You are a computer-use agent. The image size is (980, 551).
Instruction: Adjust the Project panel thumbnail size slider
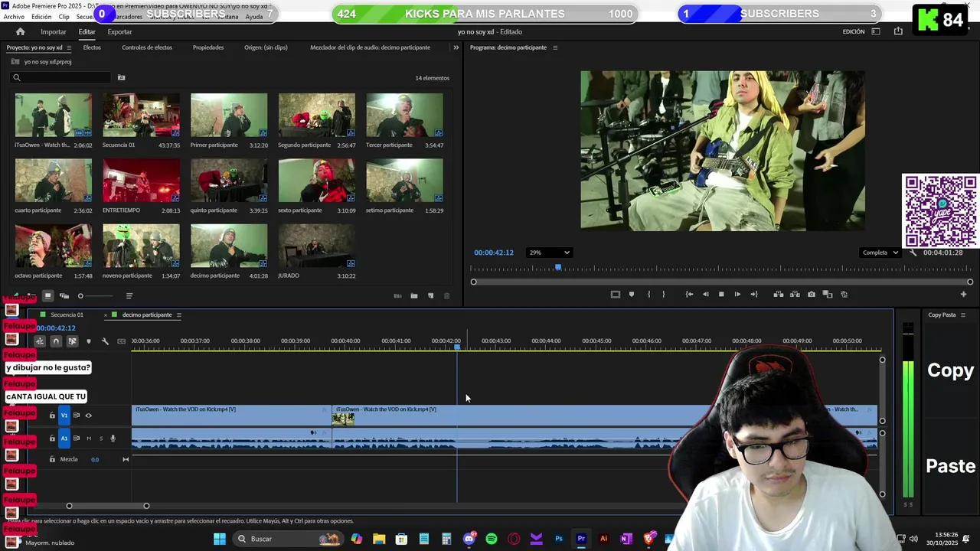click(96, 296)
